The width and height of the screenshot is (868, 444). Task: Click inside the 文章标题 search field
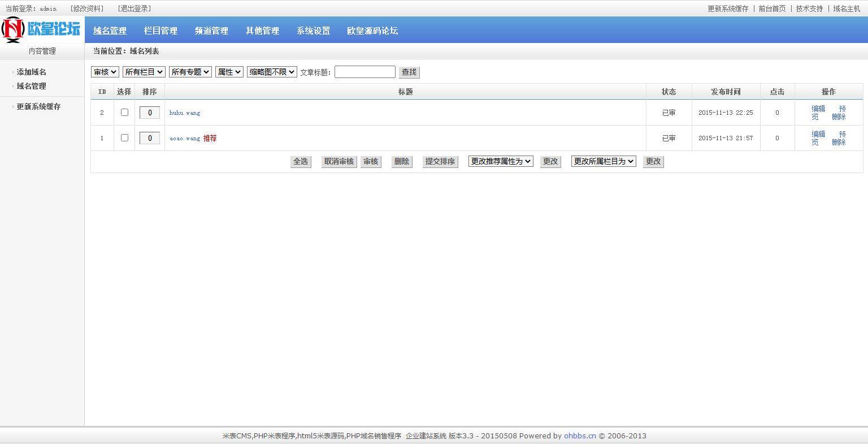tap(364, 72)
